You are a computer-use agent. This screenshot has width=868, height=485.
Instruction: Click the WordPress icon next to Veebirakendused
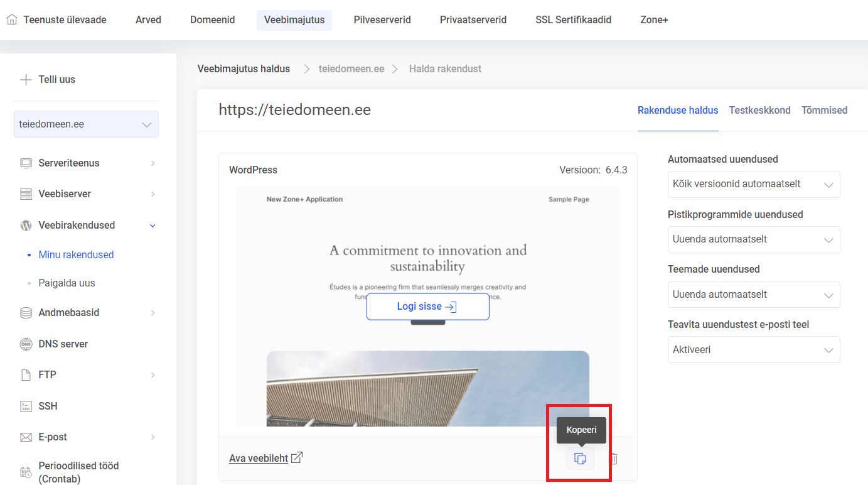26,225
